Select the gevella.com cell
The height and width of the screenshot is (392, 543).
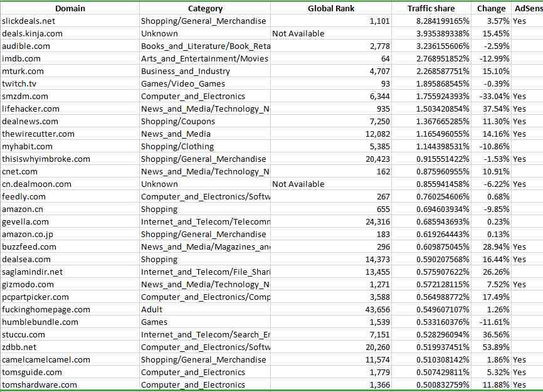[70, 221]
